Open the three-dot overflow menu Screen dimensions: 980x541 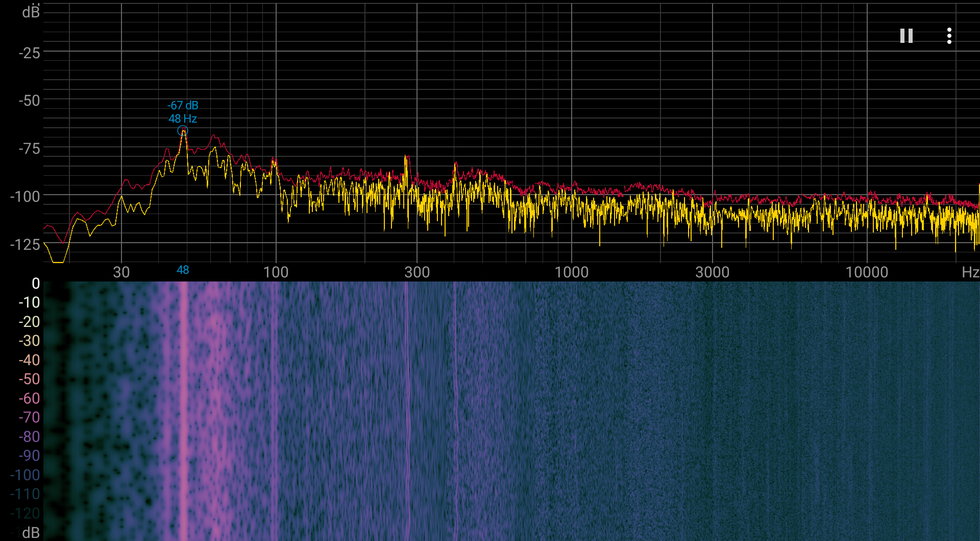pos(949,36)
